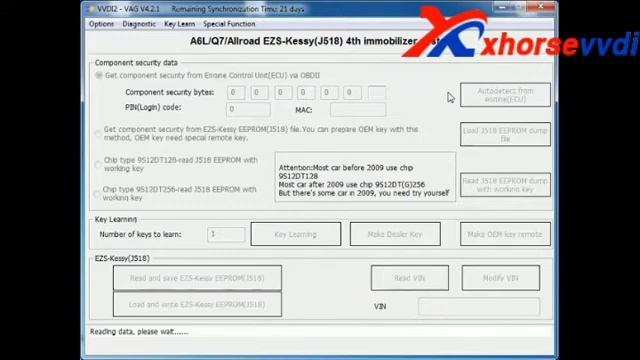Screen dimensions: 640x360
Task: Close the VVDI2 window
Action: coord(540,6)
